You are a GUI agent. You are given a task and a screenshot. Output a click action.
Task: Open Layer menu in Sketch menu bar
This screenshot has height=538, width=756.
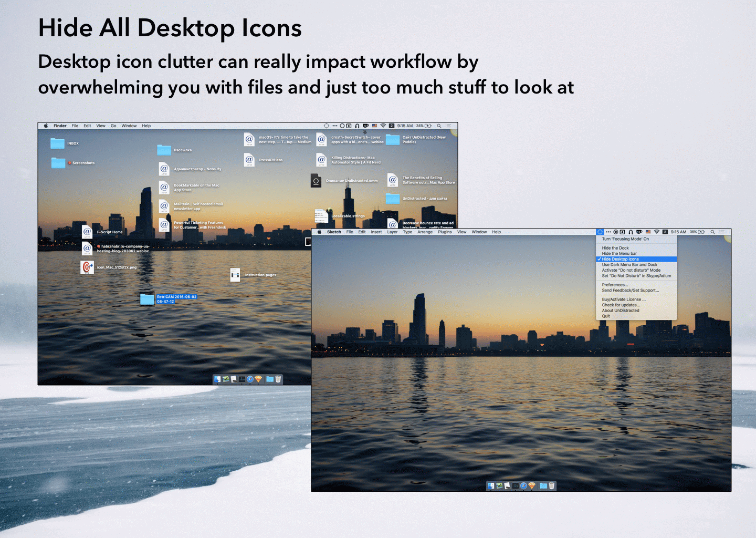392,232
